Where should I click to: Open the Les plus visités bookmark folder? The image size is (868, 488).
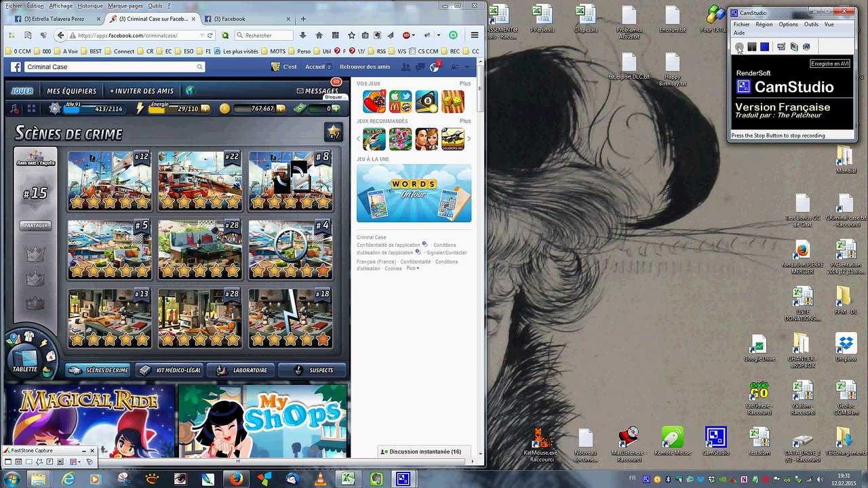[x=235, y=51]
